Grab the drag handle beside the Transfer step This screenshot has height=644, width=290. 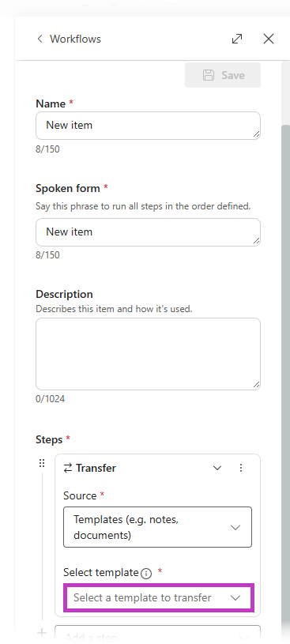[42, 463]
